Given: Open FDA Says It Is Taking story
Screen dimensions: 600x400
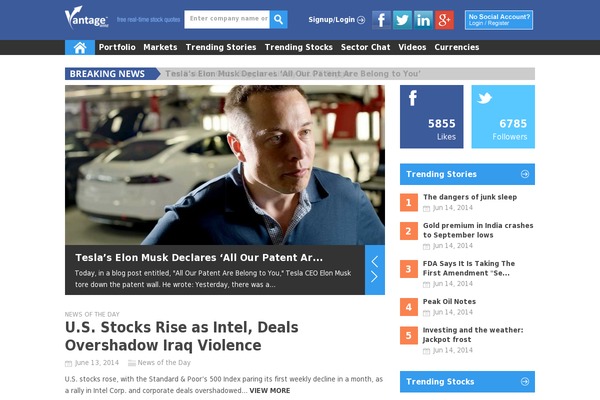Looking at the screenshot, I should 469,268.
